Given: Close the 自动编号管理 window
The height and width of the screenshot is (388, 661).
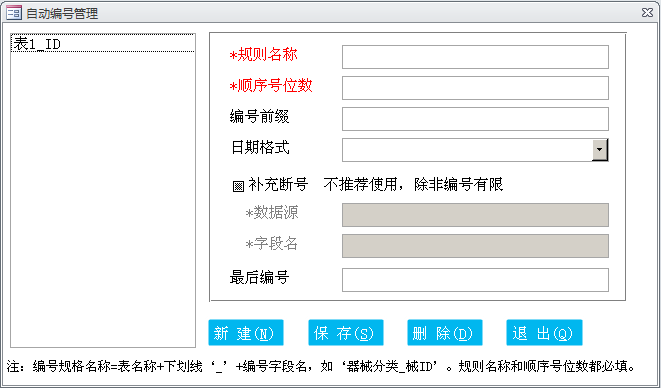Looking at the screenshot, I should click(647, 13).
